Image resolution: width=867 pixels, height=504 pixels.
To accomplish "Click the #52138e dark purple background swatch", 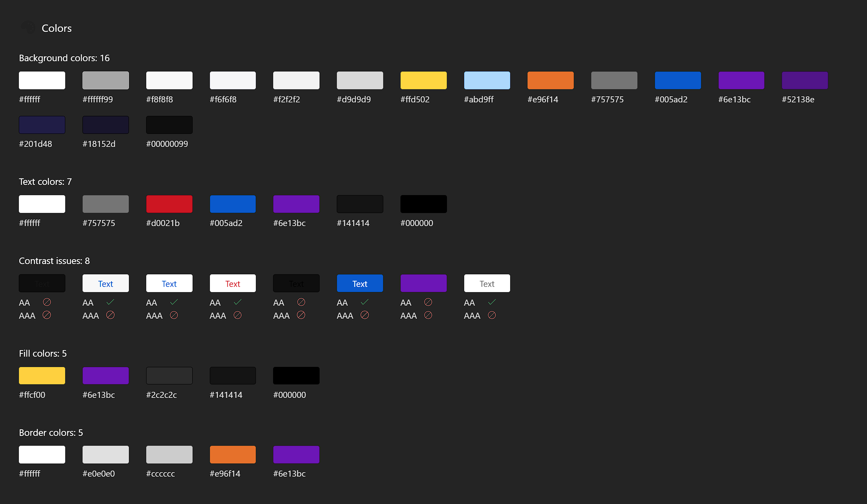I will (x=805, y=80).
